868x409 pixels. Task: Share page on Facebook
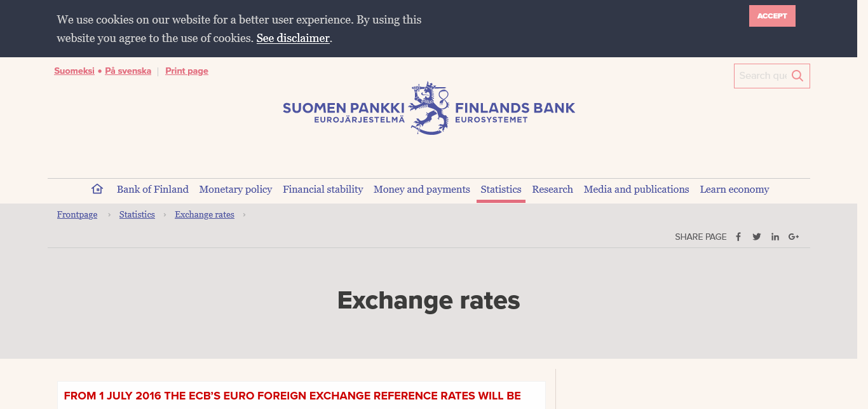coord(738,237)
